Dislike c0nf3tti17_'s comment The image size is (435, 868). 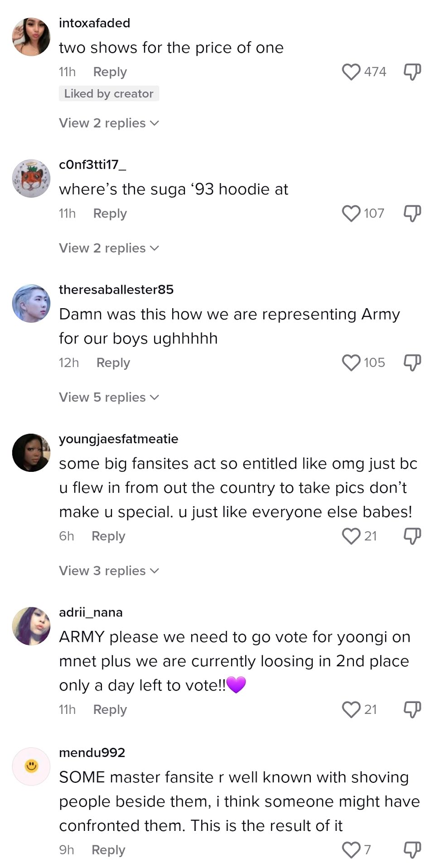point(412,213)
